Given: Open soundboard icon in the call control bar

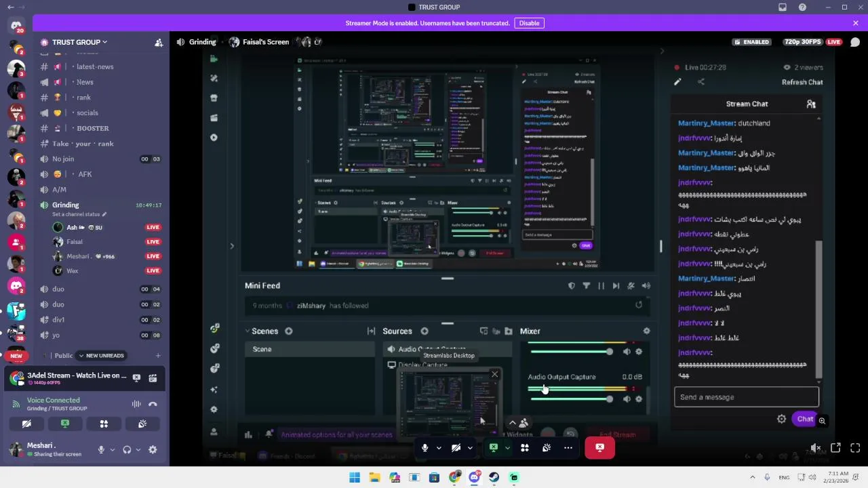Looking at the screenshot, I should click(x=547, y=447).
